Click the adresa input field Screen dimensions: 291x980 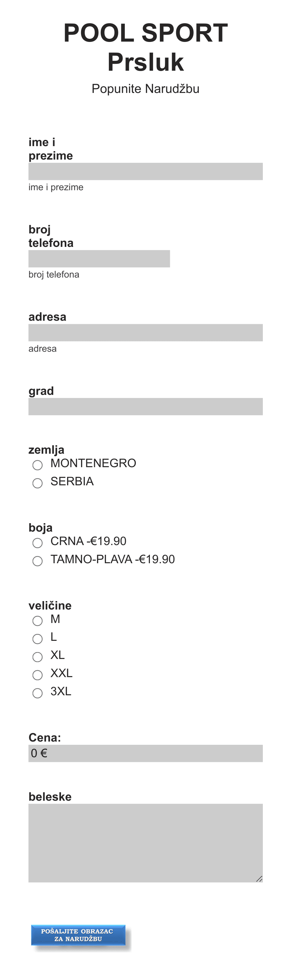point(145,333)
